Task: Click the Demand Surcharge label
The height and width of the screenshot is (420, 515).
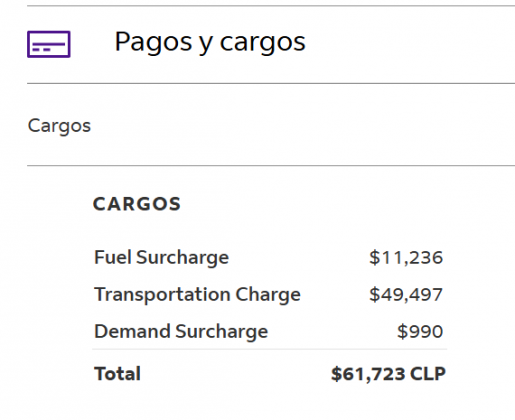Action: click(x=181, y=332)
